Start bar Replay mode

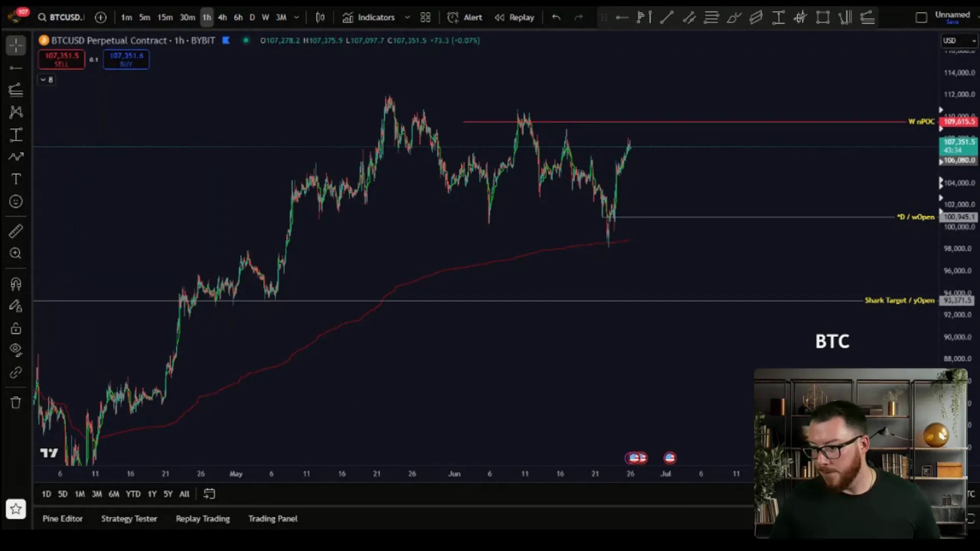(514, 17)
